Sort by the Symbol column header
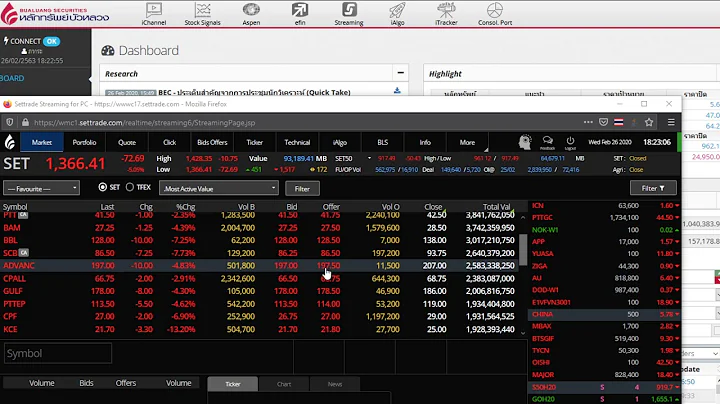The image size is (720, 404). tap(15, 207)
